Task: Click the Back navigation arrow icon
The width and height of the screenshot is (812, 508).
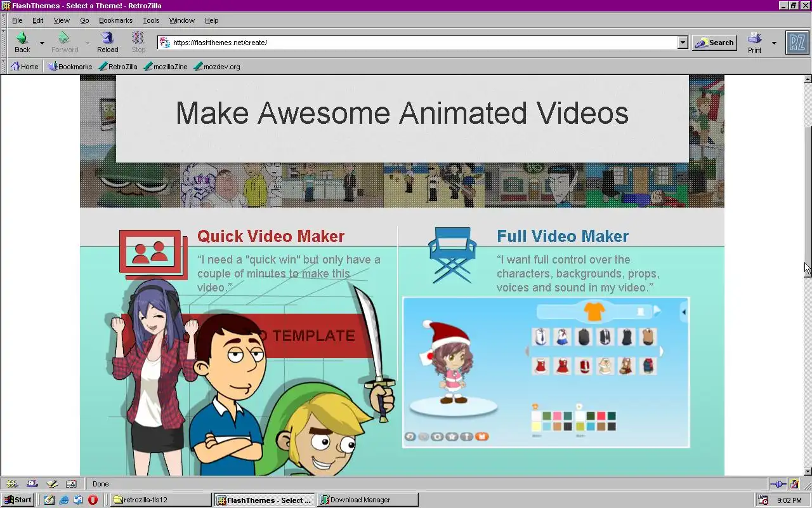Action: (22, 38)
